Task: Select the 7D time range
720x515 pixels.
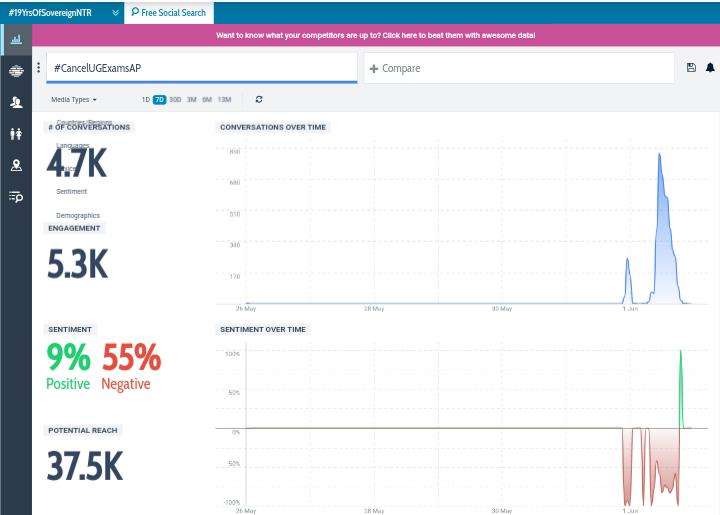Action: [159, 99]
